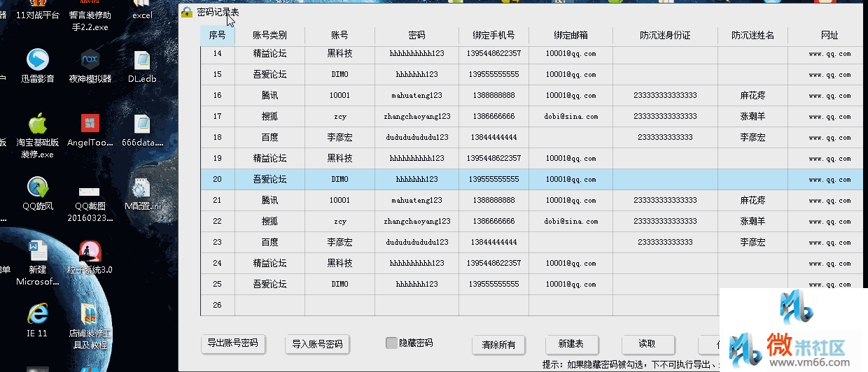Click the 新建表 button
The height and width of the screenshot is (372, 868).
(x=571, y=344)
